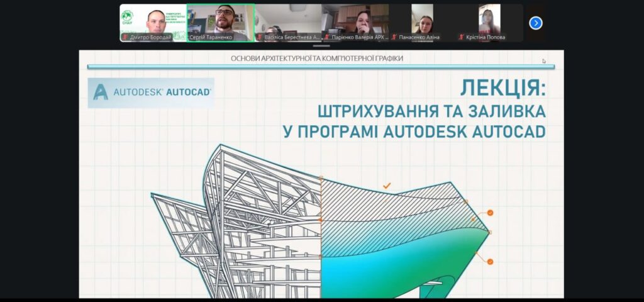Show next participants with the blue arrow

pos(535,23)
